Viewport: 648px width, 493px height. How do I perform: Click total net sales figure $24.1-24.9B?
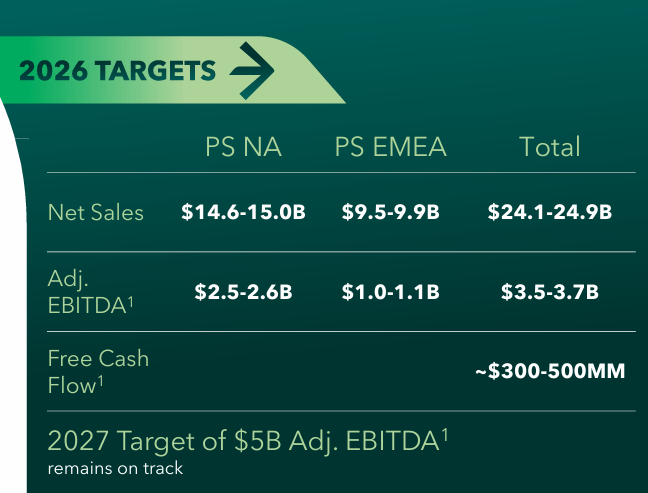(x=550, y=212)
